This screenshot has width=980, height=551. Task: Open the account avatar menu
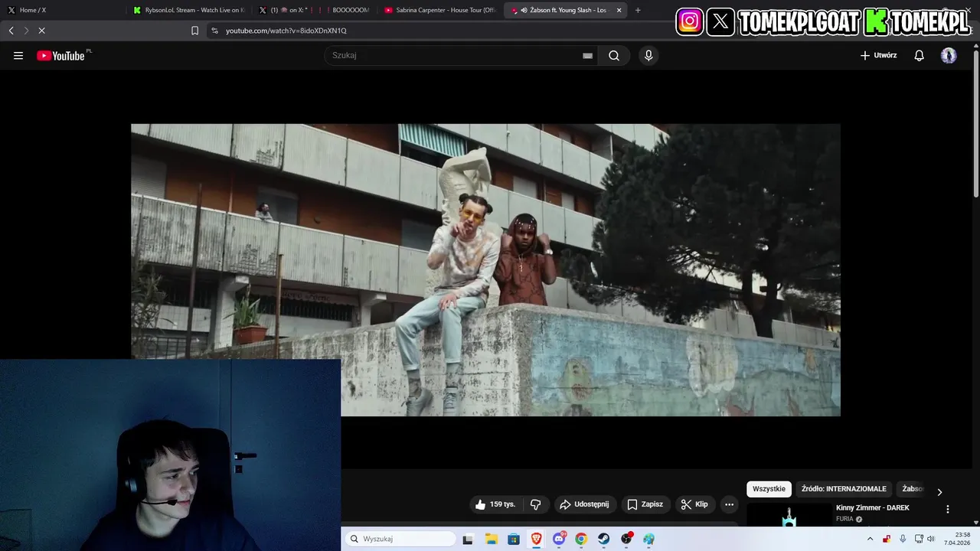(949, 55)
